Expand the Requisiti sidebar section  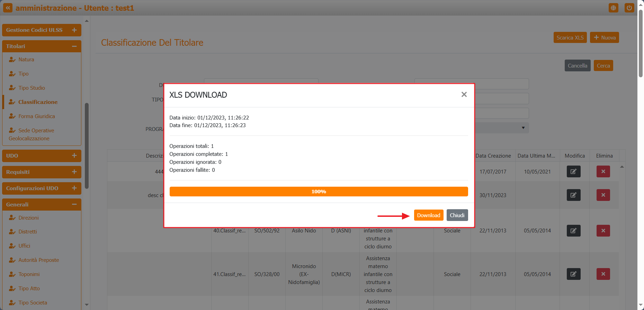tap(74, 172)
